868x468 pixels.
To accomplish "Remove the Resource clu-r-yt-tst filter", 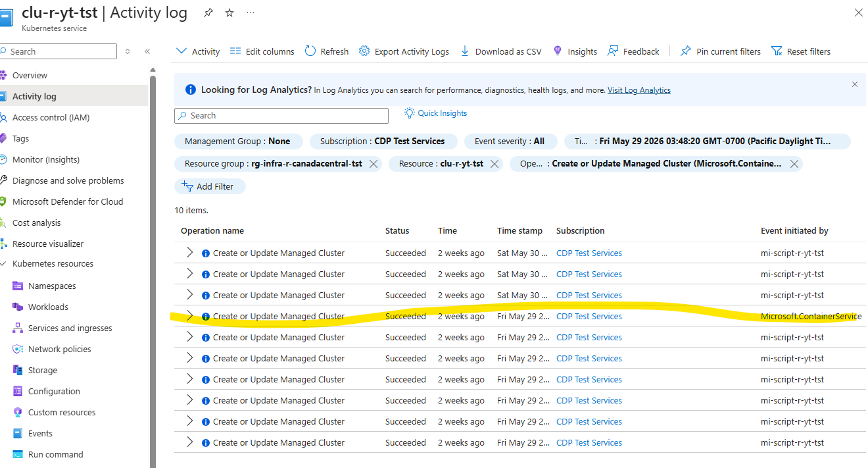I will 494,164.
